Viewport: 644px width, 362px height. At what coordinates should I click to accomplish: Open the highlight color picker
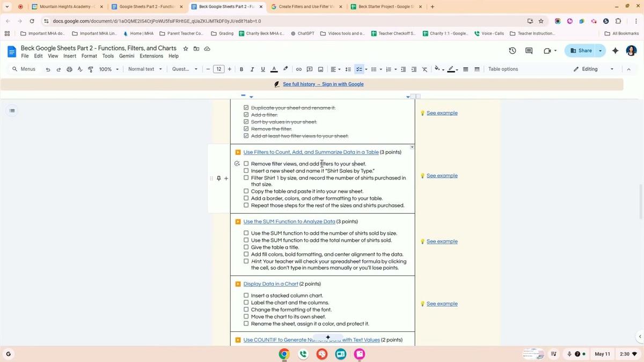[286, 69]
